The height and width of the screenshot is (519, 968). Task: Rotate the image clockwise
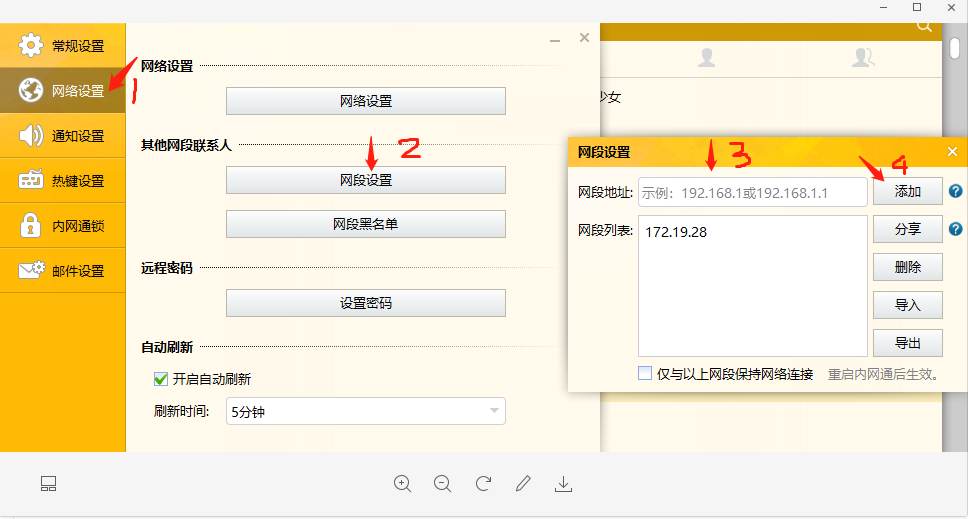point(483,483)
